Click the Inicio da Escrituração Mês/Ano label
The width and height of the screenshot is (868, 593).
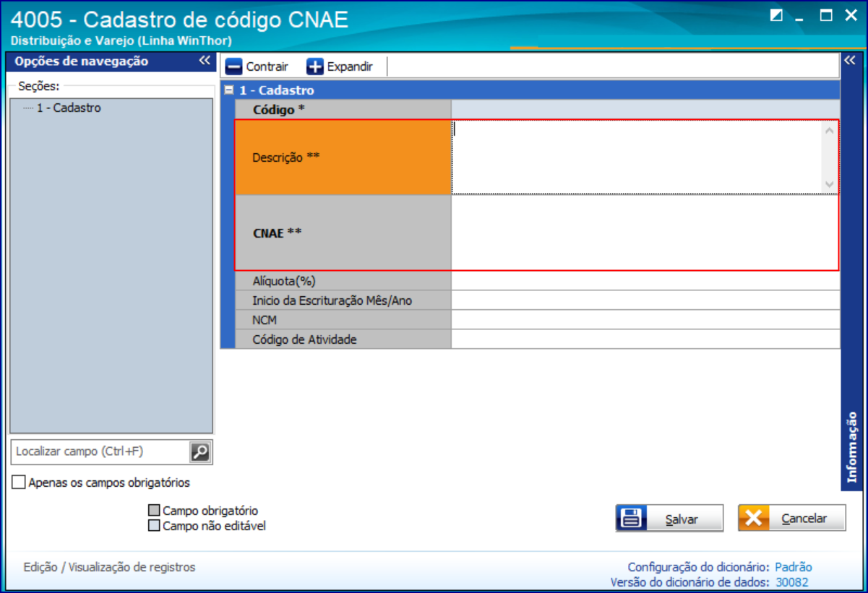(x=332, y=300)
